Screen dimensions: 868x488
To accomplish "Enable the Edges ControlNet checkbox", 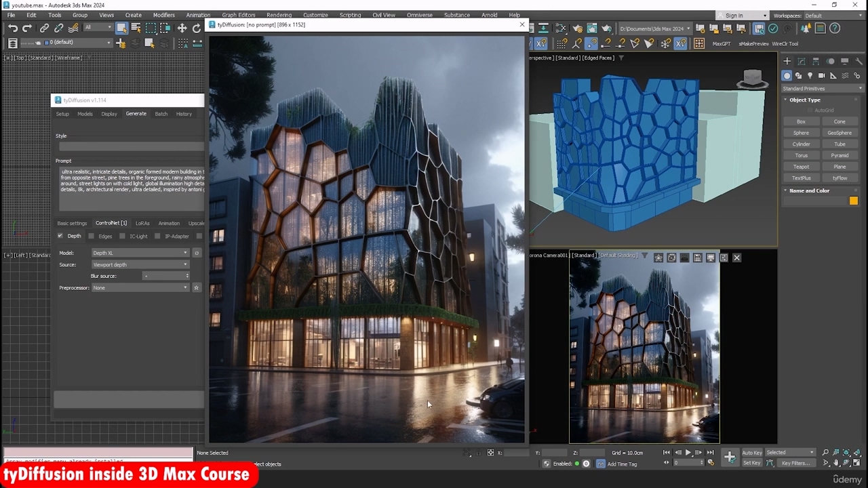I will (92, 236).
